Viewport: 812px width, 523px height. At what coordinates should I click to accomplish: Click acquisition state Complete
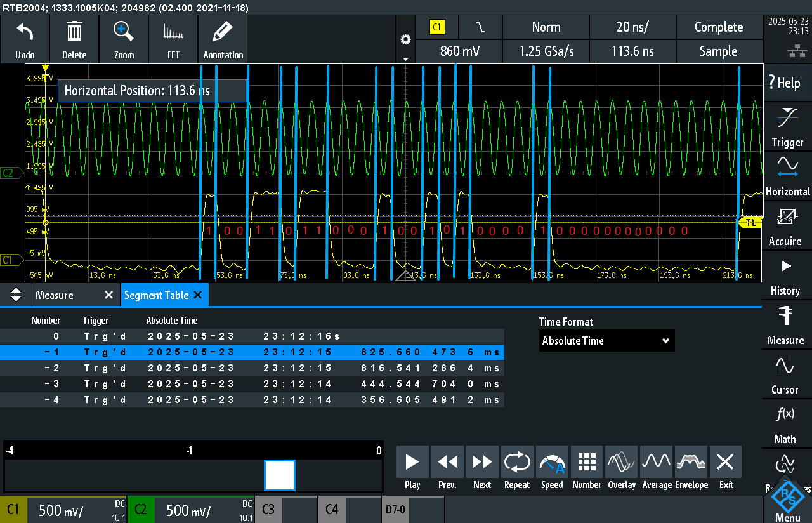[719, 27]
